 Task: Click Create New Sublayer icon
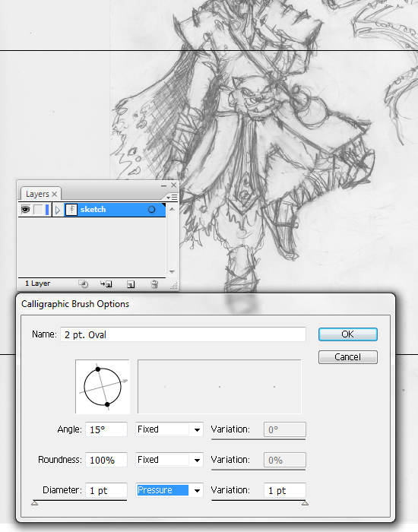pyautogui.click(x=106, y=284)
